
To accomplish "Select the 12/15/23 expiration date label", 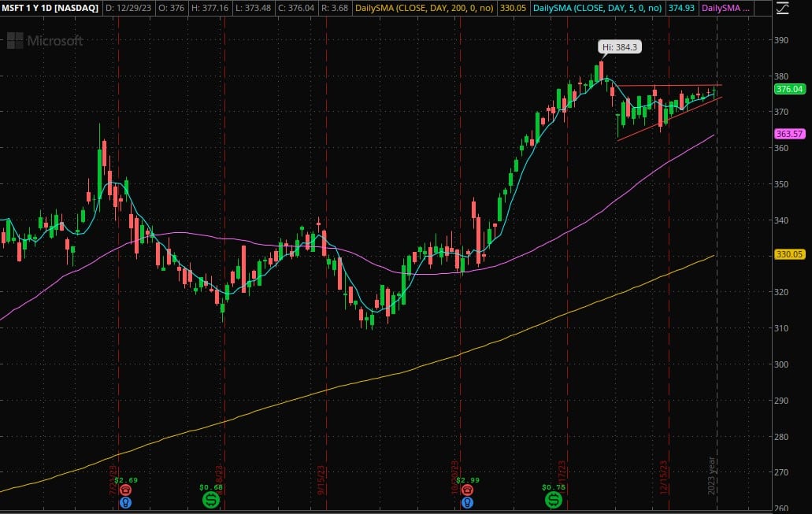I will [x=663, y=478].
